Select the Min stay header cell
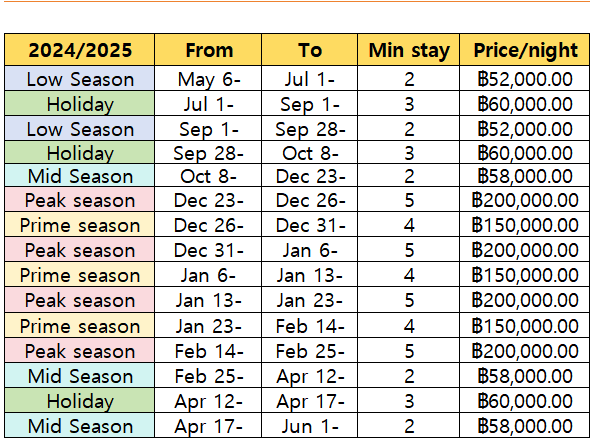This screenshot has height=441, width=595. pyautogui.click(x=408, y=50)
